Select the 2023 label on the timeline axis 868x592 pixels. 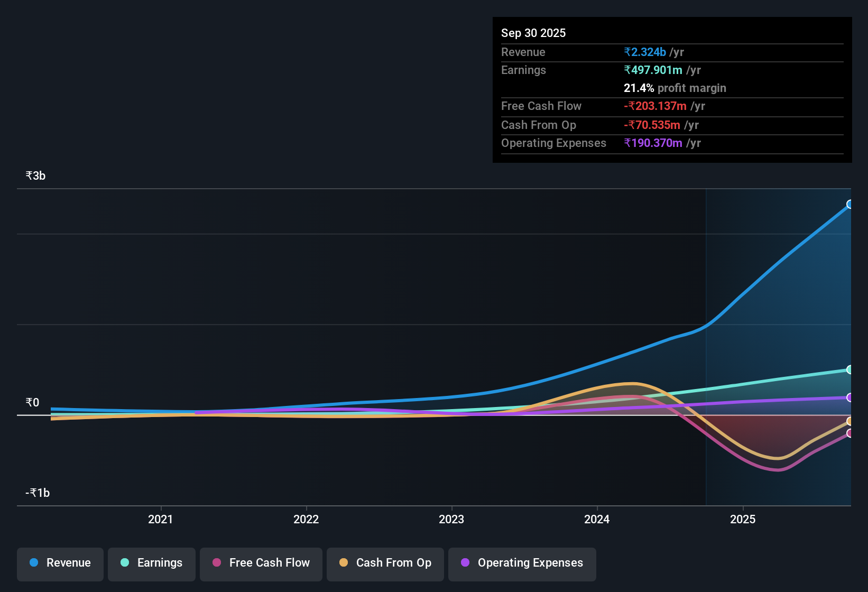pos(452,519)
